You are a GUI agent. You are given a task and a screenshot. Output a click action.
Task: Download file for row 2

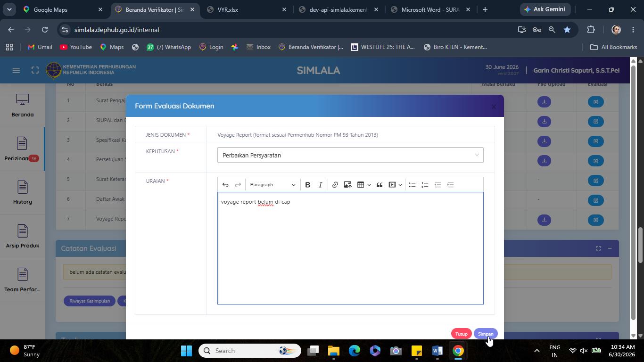(544, 122)
